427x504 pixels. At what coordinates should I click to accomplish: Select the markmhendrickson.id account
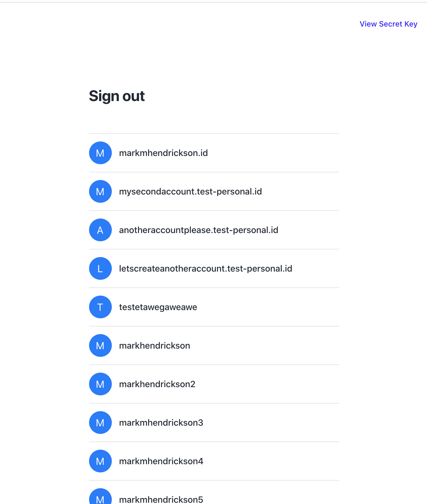point(164,153)
